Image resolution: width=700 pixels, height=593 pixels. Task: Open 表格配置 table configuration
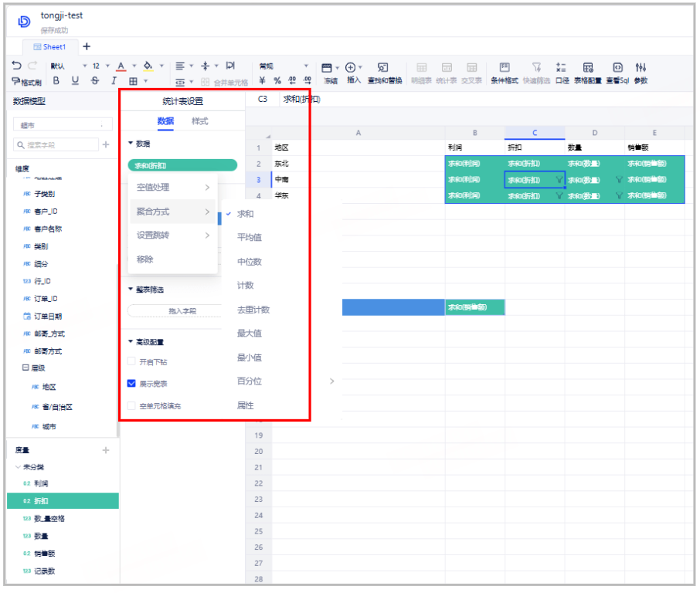588,73
